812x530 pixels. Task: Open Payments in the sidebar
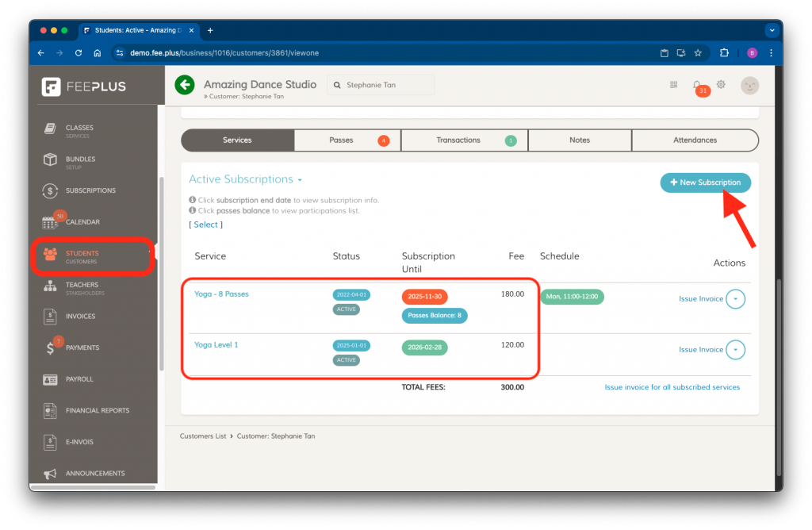click(x=82, y=348)
